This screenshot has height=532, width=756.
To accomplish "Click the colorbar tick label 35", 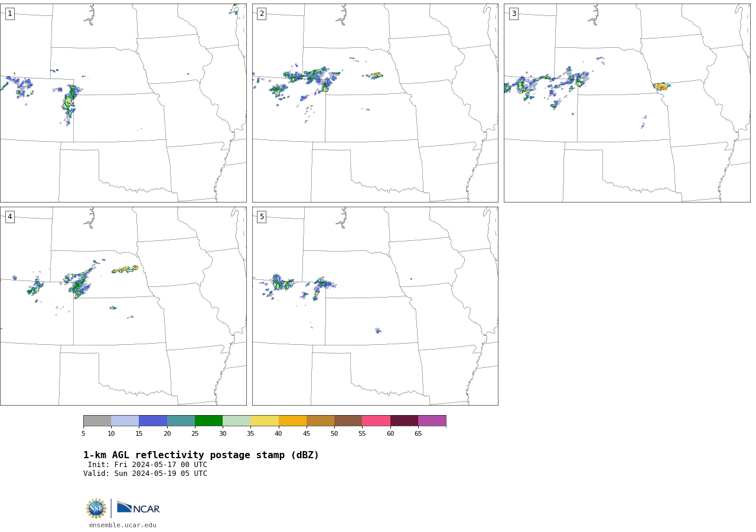I will tap(250, 434).
